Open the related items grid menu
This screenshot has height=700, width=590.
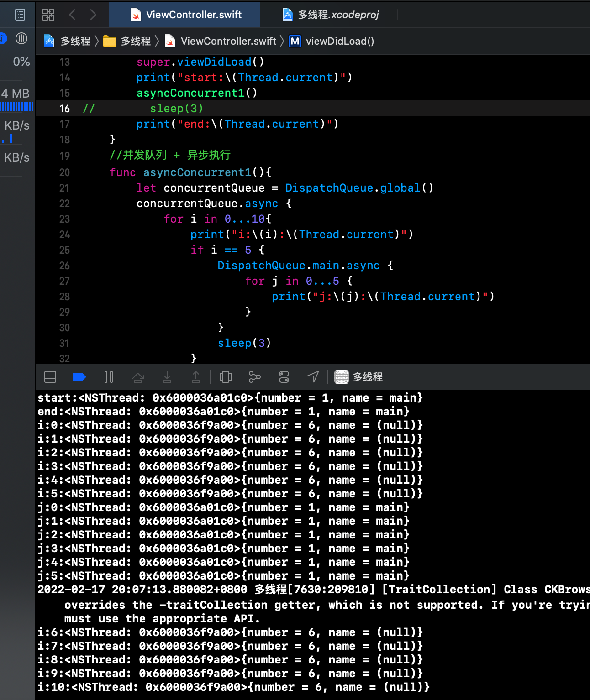[48, 15]
